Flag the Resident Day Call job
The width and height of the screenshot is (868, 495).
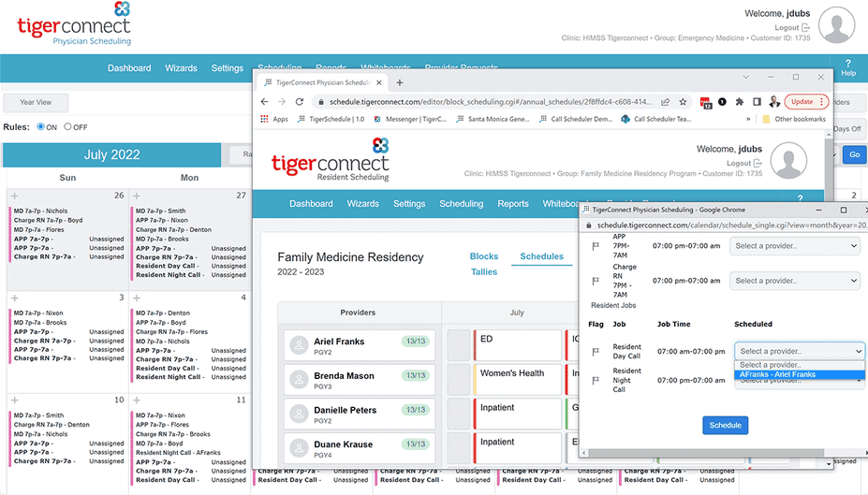click(x=596, y=351)
